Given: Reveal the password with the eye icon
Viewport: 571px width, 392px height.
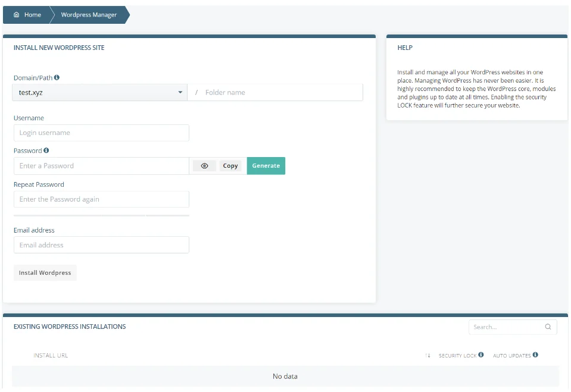Looking at the screenshot, I should tap(204, 165).
